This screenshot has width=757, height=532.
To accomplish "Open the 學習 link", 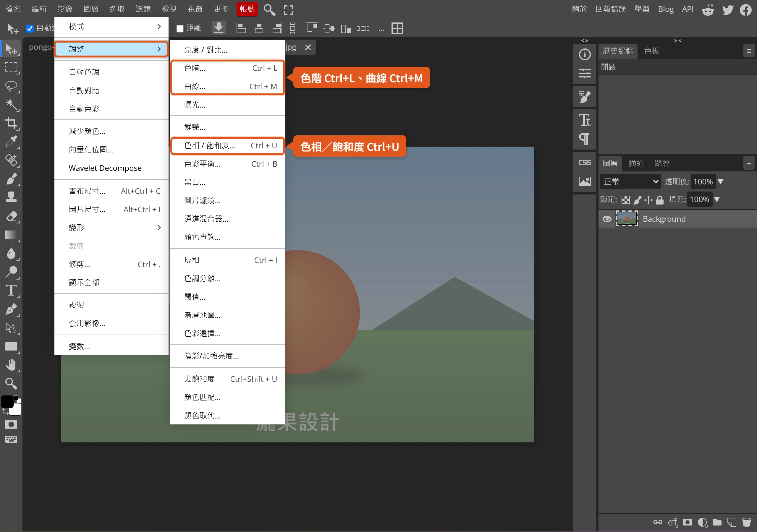I will click(642, 9).
